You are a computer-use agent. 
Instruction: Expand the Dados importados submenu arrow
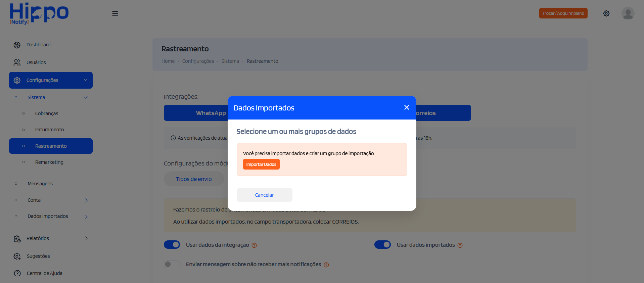86,217
